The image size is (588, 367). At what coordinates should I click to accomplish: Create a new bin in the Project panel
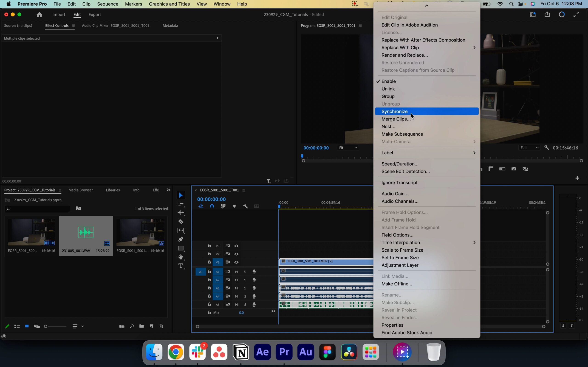pyautogui.click(x=142, y=326)
